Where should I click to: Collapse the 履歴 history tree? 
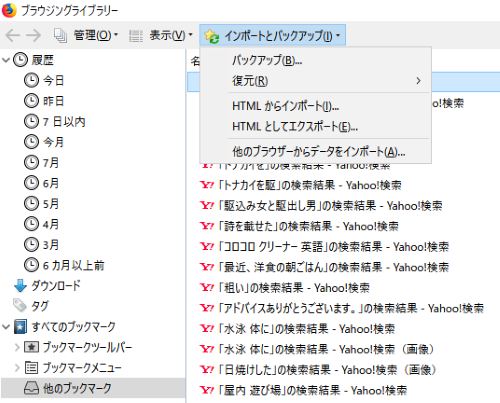pos(6,60)
